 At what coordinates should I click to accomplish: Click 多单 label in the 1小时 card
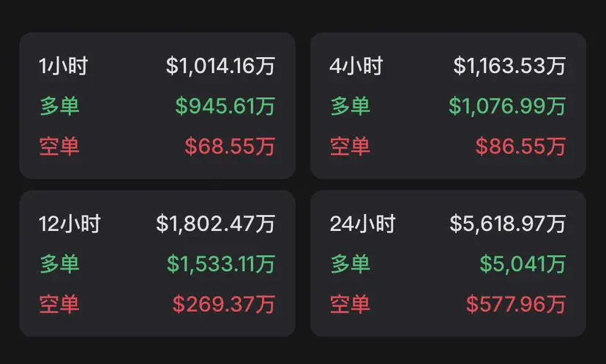coord(59,106)
